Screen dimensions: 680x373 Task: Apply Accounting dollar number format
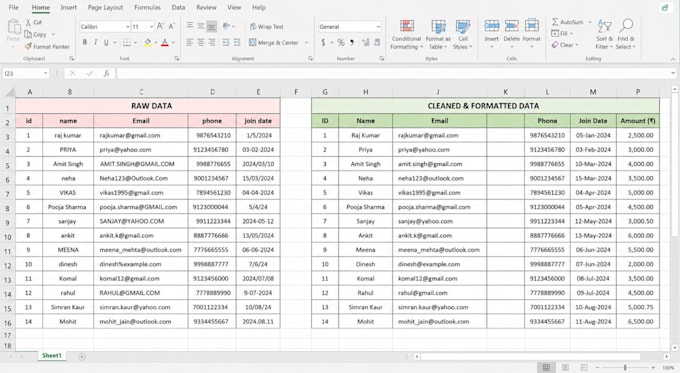coord(323,42)
